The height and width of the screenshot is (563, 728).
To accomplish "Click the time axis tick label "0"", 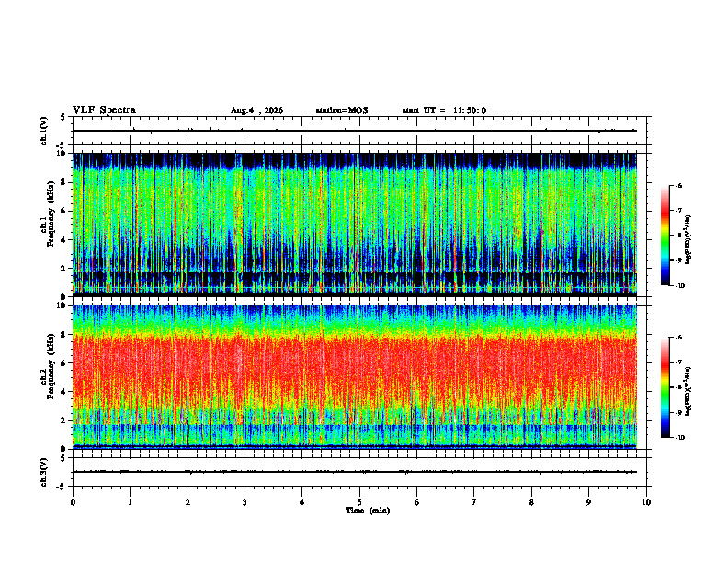I will tap(73, 502).
